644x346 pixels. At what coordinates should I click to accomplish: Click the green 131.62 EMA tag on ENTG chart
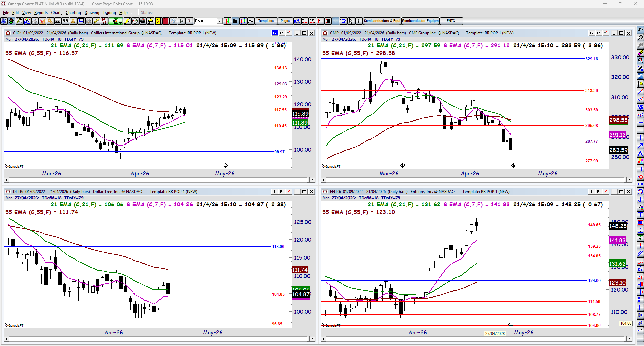[x=618, y=264]
